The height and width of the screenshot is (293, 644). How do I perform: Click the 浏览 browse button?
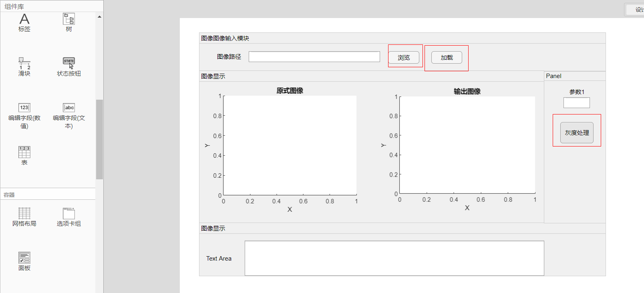click(x=404, y=58)
